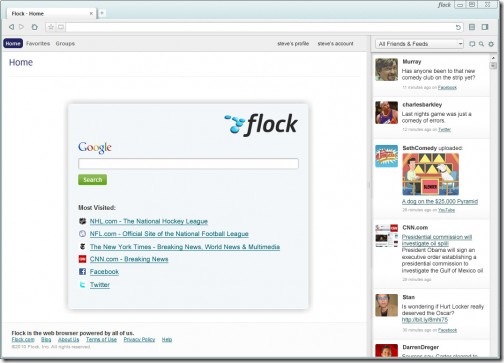This screenshot has height=363, width=504.
Task: Bookmark page with the star icon
Action: point(51,27)
